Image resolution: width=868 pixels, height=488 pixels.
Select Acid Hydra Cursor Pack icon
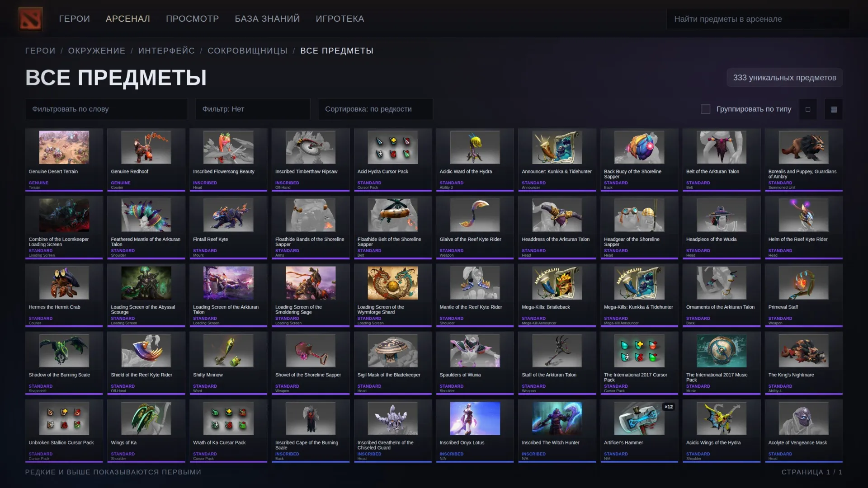pos(392,147)
